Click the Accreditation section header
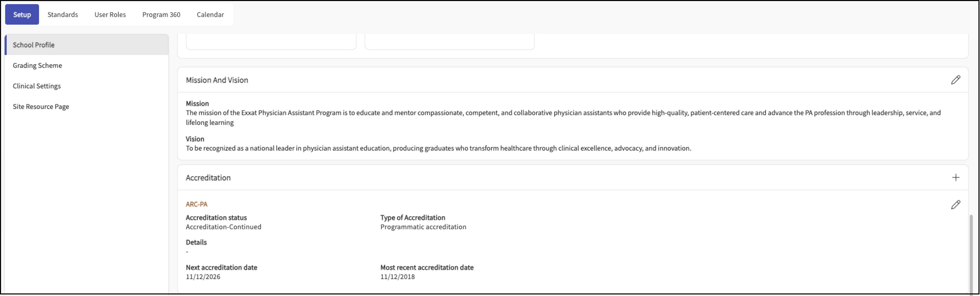980x296 pixels. (208, 178)
